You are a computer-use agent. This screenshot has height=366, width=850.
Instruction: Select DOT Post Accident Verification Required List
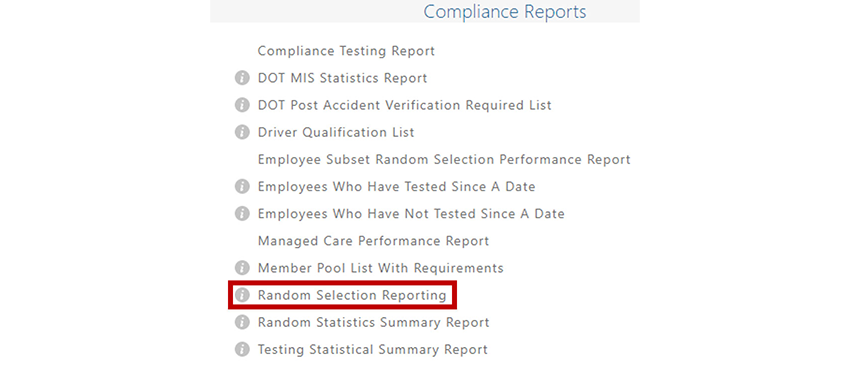(404, 105)
